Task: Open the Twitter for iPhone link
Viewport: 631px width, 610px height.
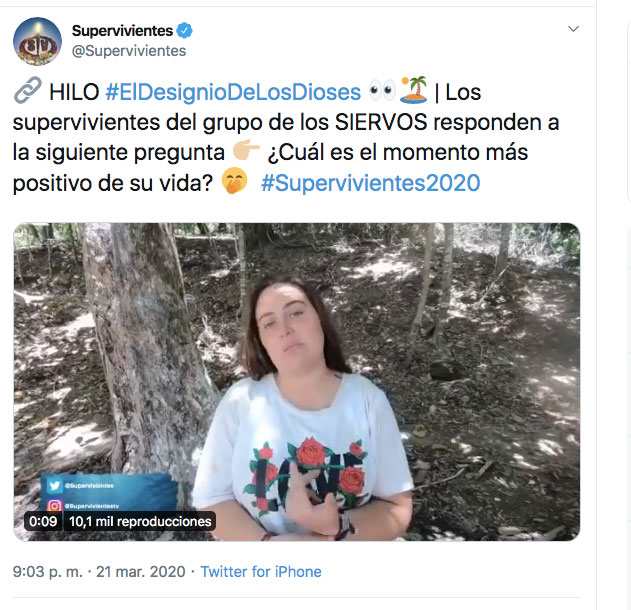Action: [x=261, y=572]
